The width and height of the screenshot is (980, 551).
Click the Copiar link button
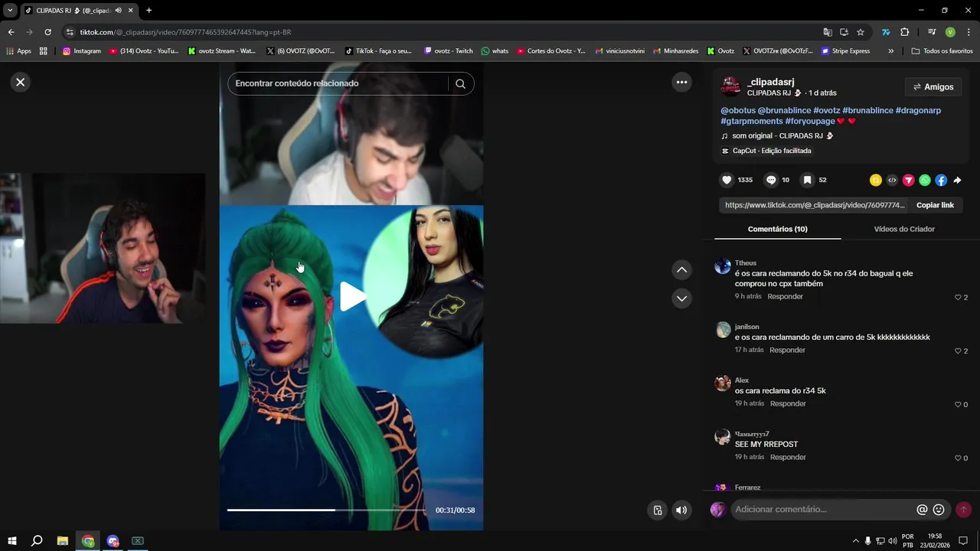pyautogui.click(x=935, y=205)
